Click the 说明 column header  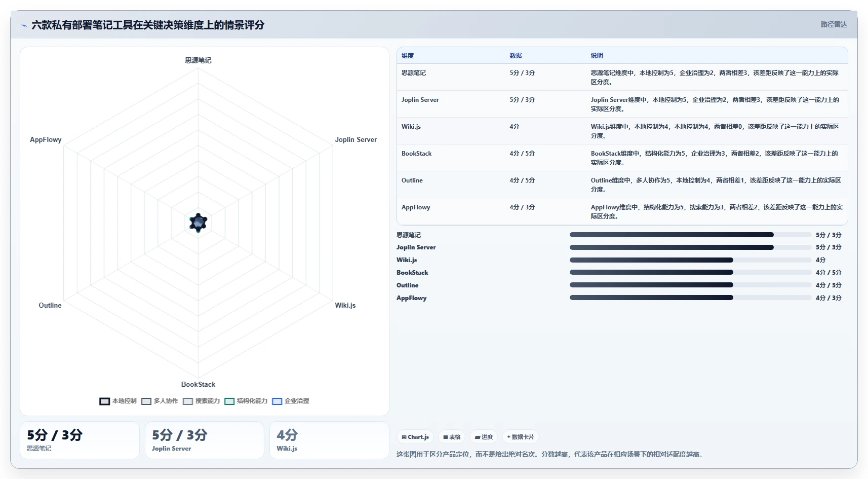(x=597, y=56)
